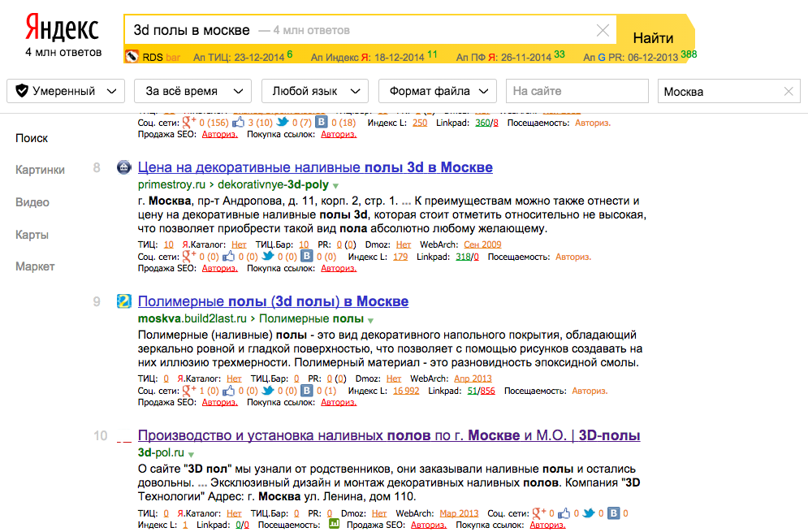Click Ап ПФ Я: 26-11-2014 in RDS bar
Image resolution: width=808 pixels, height=532 pixels.
click(503, 57)
